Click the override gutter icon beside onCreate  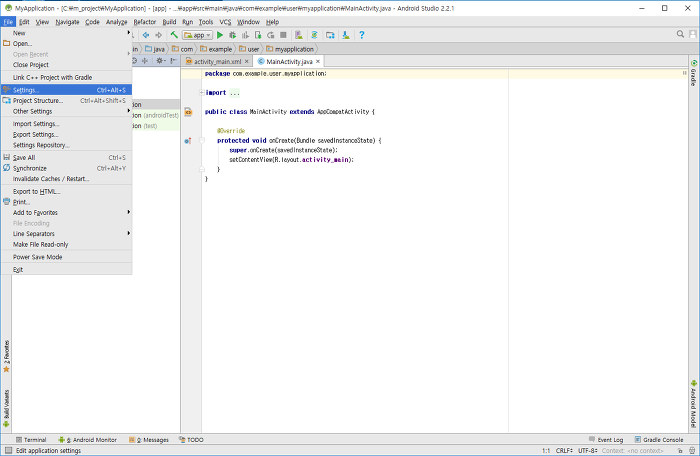click(188, 141)
